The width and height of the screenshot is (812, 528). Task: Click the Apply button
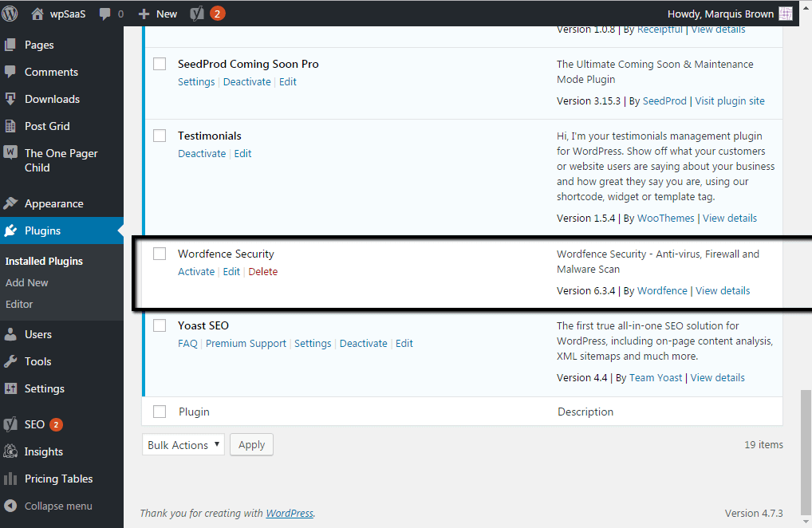click(252, 445)
